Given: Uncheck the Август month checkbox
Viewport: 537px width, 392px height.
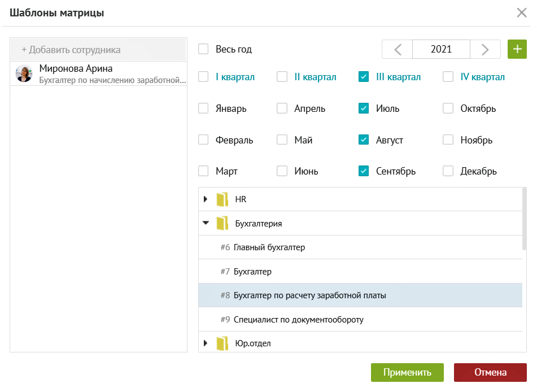Looking at the screenshot, I should (364, 140).
